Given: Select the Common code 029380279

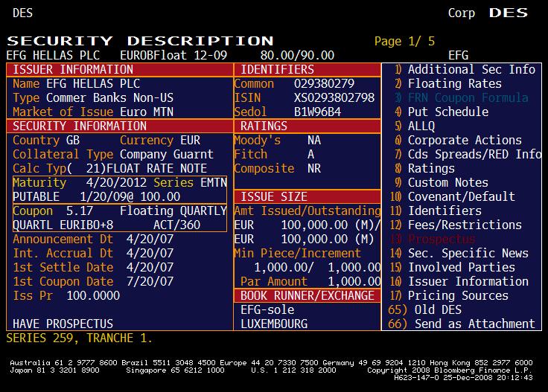Looking at the screenshot, I should point(324,84).
